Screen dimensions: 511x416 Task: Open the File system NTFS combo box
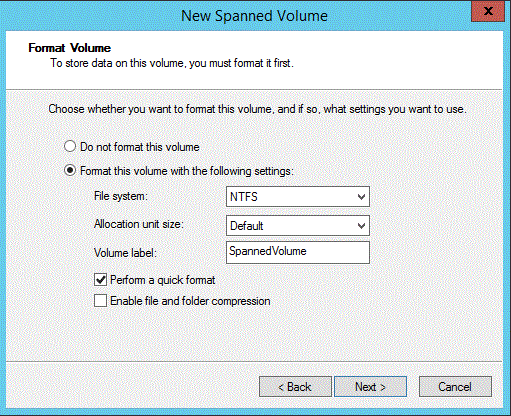point(298,197)
